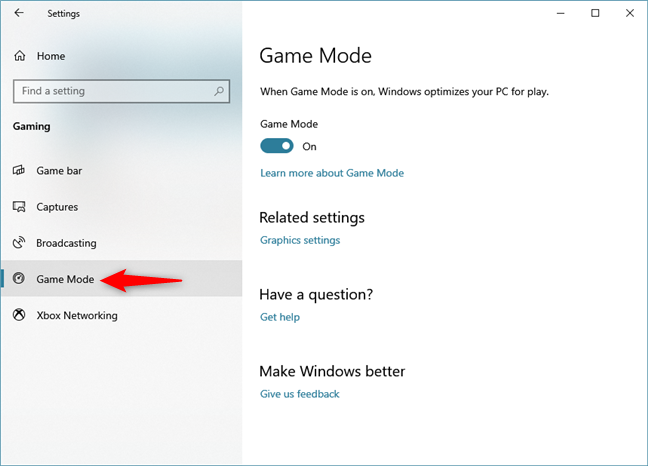Open the Graphics settings link
The width and height of the screenshot is (648, 466).
point(300,240)
